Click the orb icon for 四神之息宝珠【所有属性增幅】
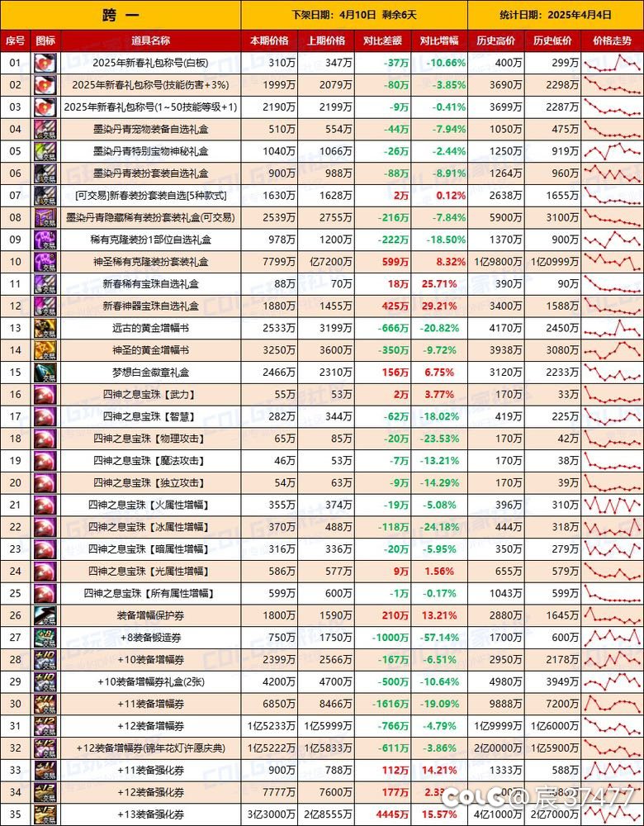Screen dimensions: 644x826 click(45, 594)
